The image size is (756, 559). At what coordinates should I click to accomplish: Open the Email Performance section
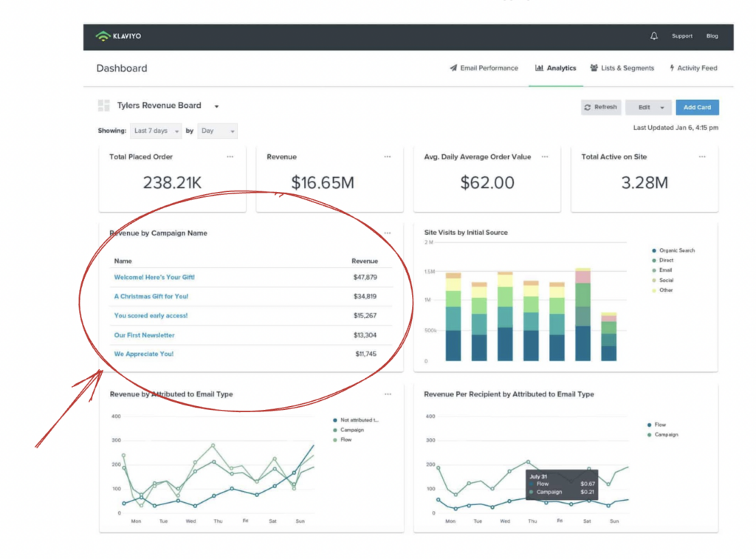coord(484,67)
